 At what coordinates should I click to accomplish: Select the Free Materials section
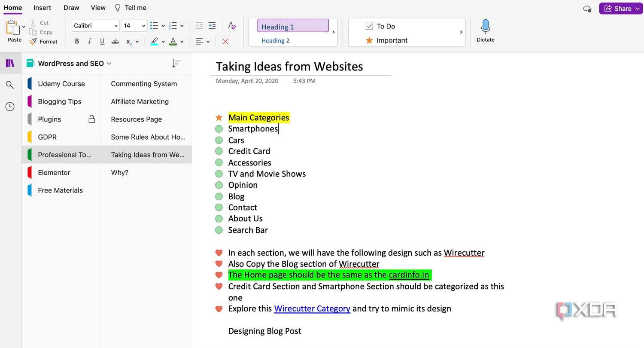click(61, 190)
